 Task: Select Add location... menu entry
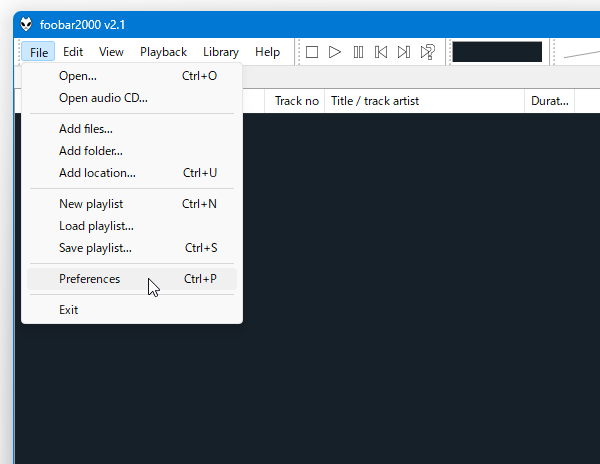pos(132,173)
